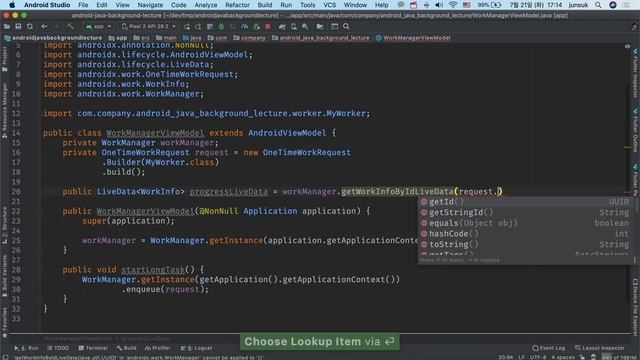
Task: Open the Structure side tab
Action: pos(4,225)
